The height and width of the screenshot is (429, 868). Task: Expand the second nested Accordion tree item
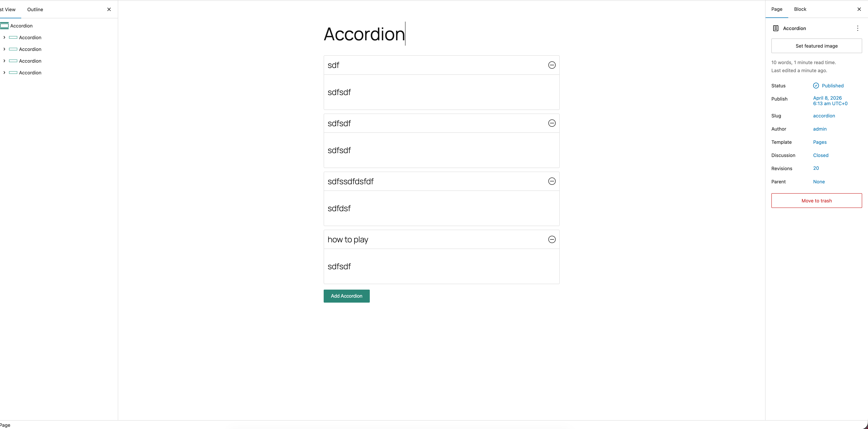(x=4, y=49)
